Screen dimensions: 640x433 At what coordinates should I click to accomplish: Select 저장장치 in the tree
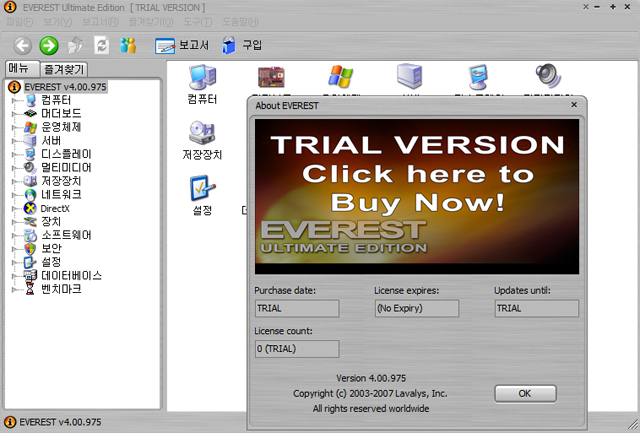(61, 181)
